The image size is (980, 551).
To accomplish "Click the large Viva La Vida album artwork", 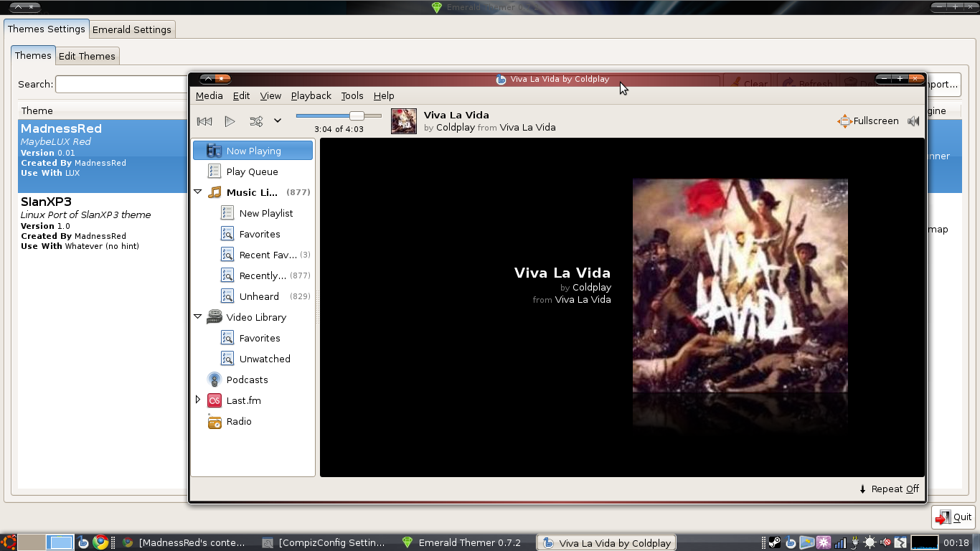I will [x=740, y=286].
